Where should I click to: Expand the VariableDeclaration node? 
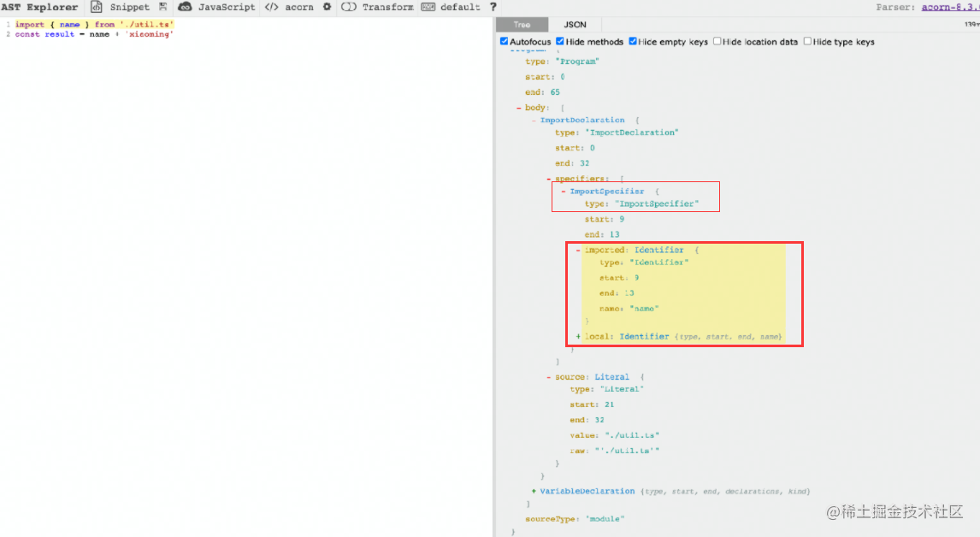pos(534,492)
